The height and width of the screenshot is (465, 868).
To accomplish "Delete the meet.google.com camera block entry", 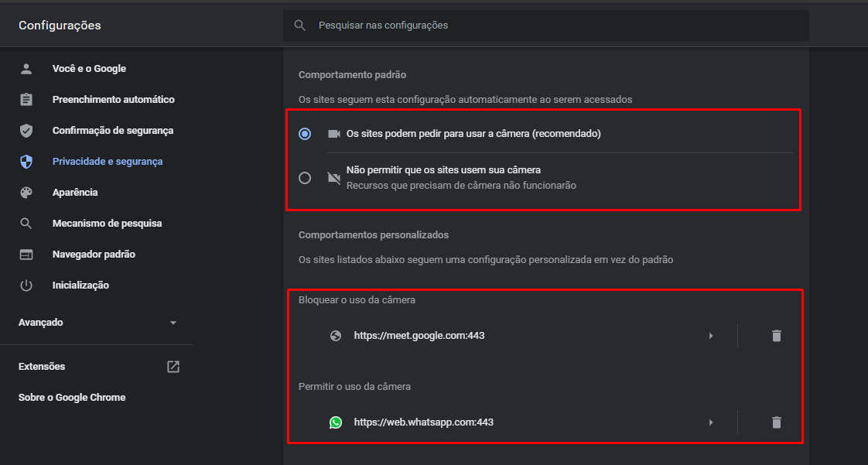I will pyautogui.click(x=776, y=336).
